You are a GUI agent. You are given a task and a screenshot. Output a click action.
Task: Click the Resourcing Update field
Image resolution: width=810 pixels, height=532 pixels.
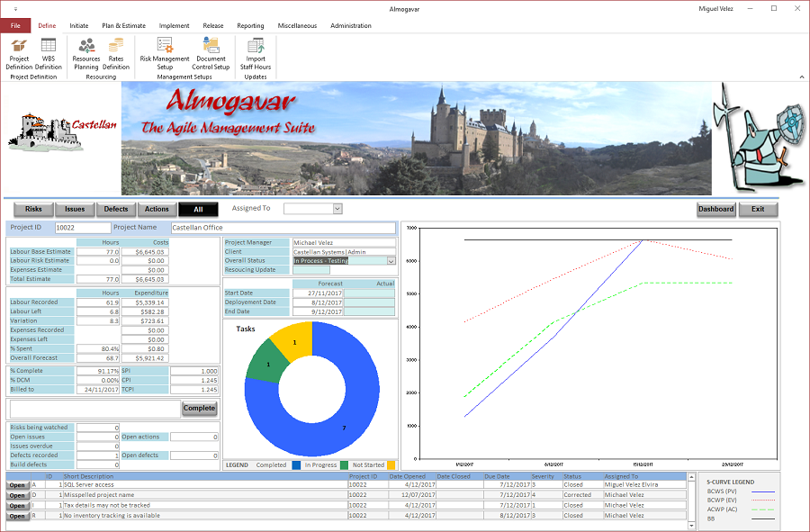click(x=311, y=270)
